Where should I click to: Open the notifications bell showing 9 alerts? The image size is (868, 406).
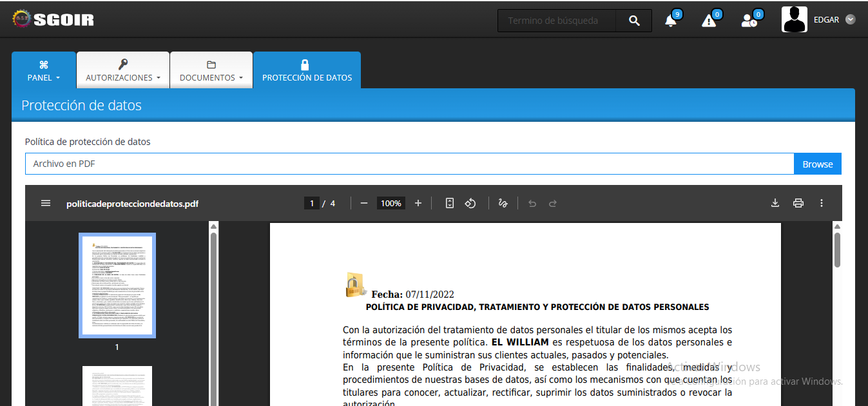[x=671, y=20]
